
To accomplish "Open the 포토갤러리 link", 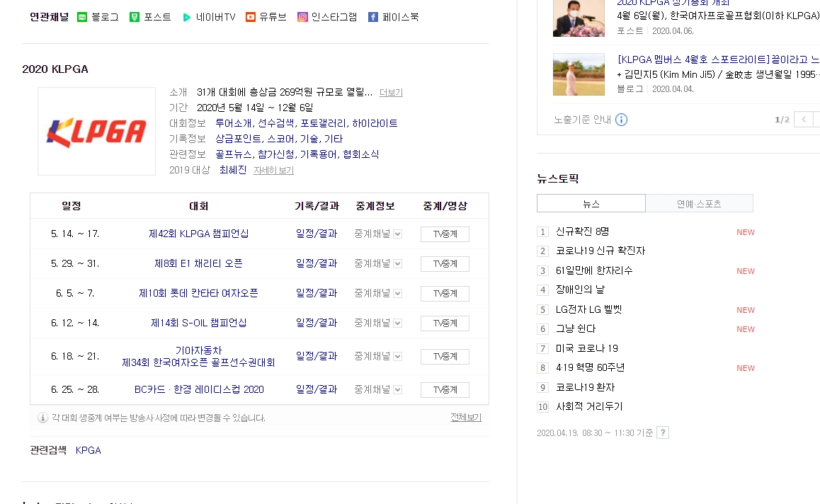I will pos(323,123).
